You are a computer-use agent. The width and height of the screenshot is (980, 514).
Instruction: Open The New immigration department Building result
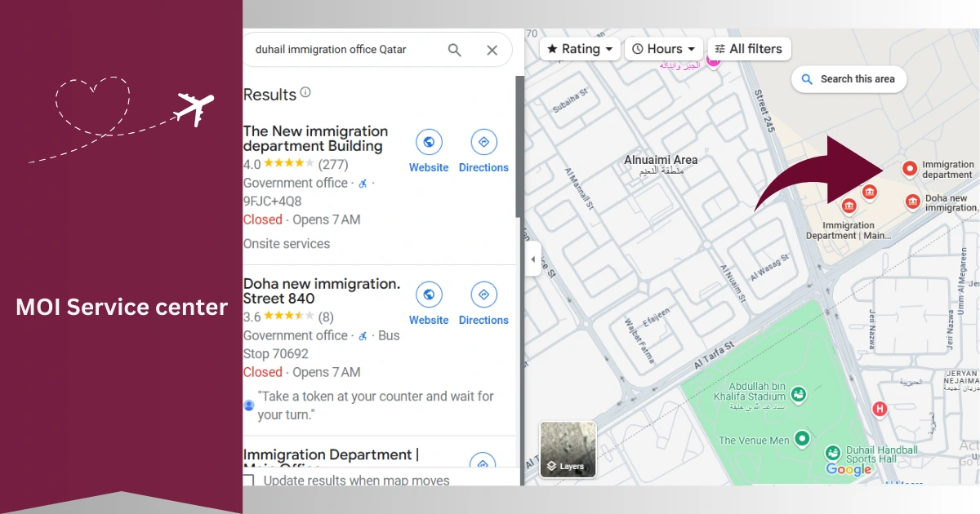(x=316, y=139)
